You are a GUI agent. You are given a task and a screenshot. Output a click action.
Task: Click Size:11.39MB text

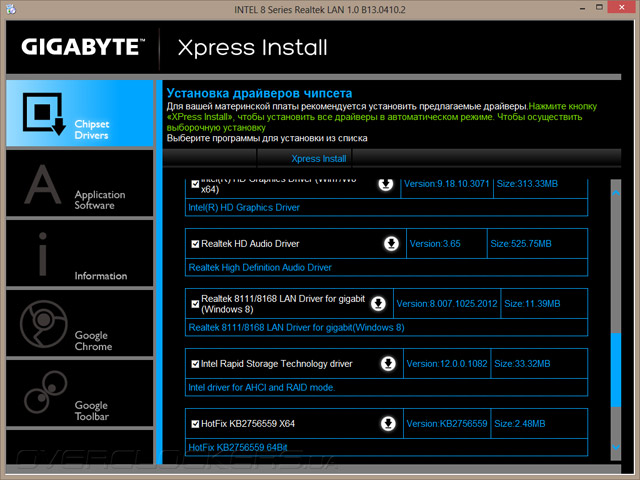(532, 304)
